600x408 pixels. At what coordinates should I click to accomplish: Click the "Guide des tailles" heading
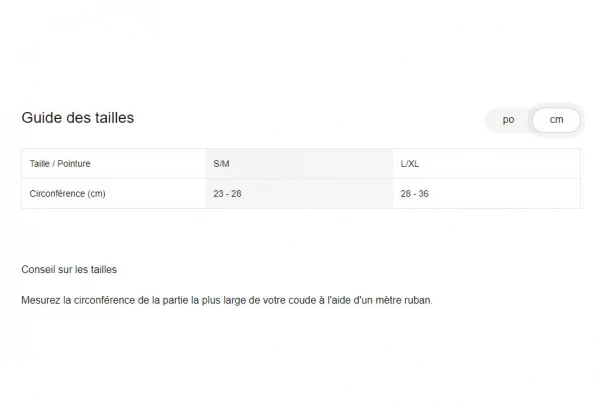(x=78, y=118)
